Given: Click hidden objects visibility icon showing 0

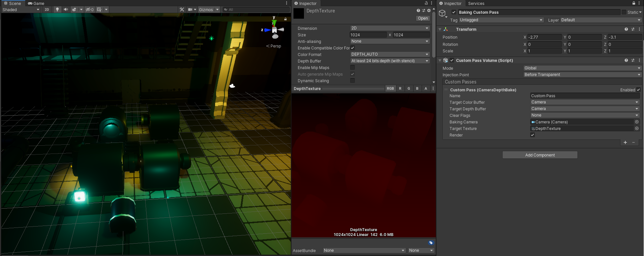Looking at the screenshot, I should pyautogui.click(x=90, y=9).
